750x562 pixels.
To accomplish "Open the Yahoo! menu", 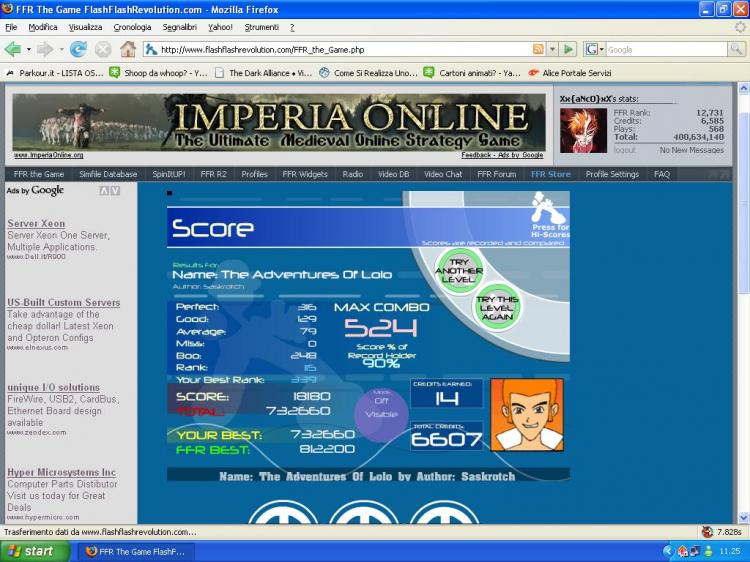I will click(x=220, y=27).
